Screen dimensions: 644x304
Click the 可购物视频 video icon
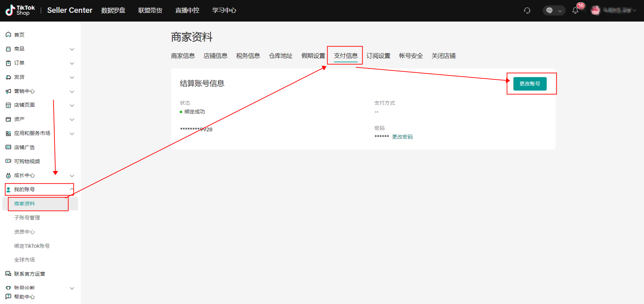(8, 161)
